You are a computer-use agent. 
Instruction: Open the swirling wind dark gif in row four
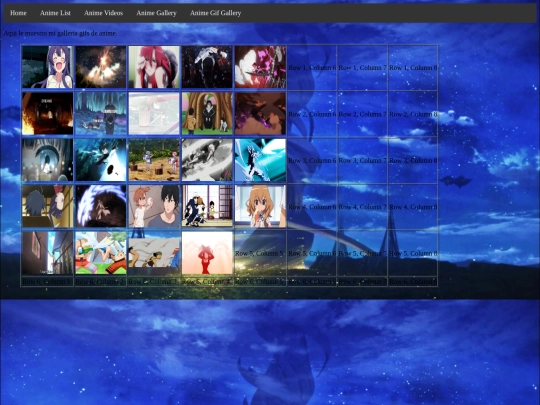point(101,207)
